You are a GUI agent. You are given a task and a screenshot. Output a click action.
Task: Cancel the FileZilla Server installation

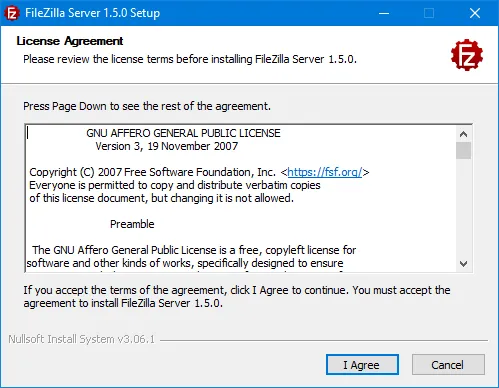coord(448,365)
